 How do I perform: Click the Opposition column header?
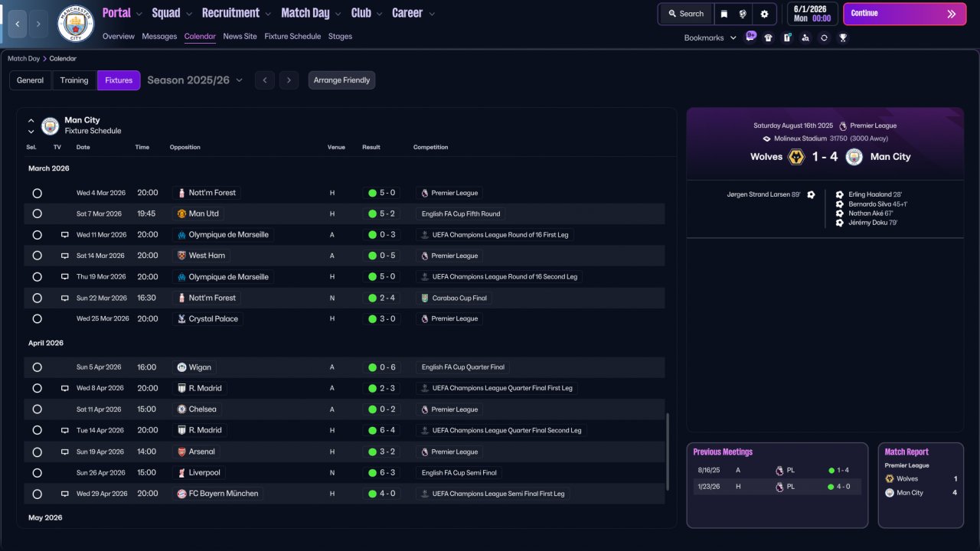point(185,147)
